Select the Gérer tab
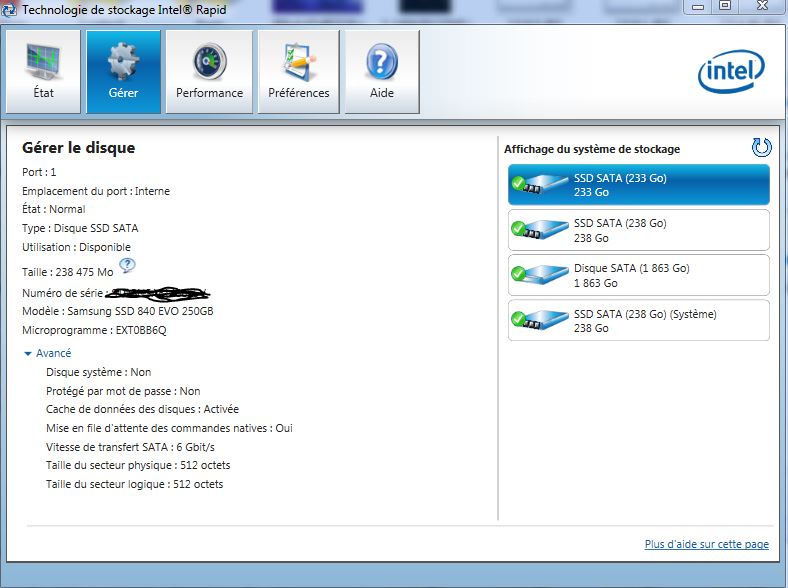This screenshot has width=788, height=588. click(x=123, y=71)
